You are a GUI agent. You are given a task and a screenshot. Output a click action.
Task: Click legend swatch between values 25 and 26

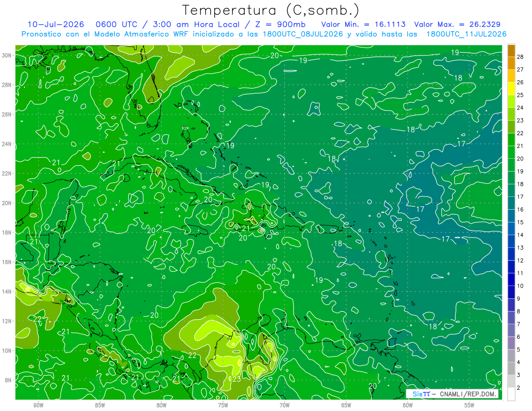pyautogui.click(x=511, y=88)
